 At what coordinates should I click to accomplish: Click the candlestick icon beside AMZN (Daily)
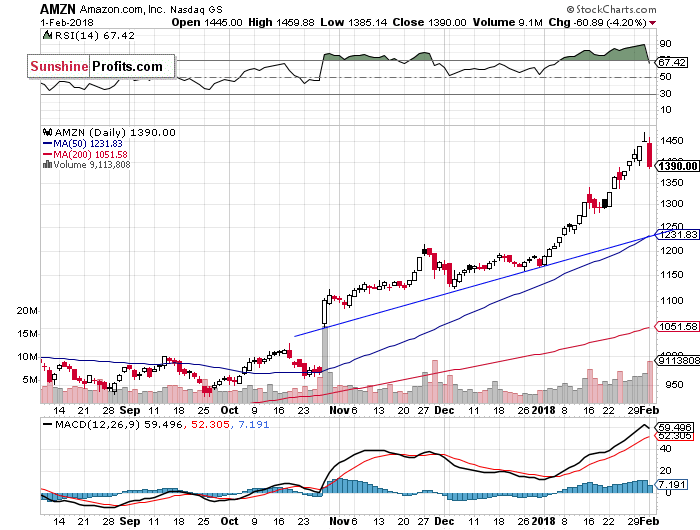(47, 132)
